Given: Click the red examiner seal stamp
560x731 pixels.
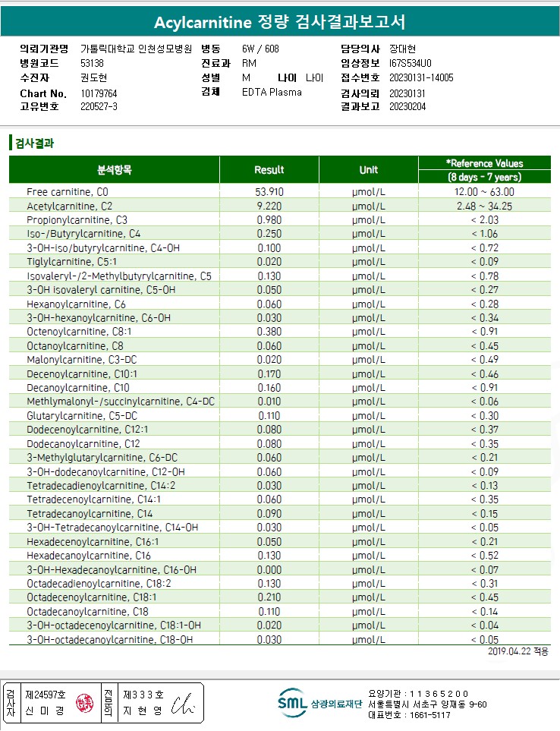Looking at the screenshot, I should point(85,703).
